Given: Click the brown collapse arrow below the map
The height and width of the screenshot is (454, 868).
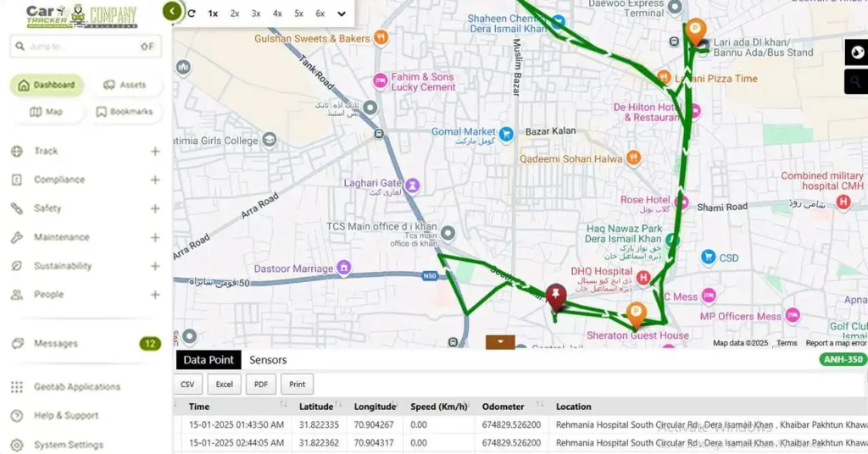Looking at the screenshot, I should click(x=500, y=341).
